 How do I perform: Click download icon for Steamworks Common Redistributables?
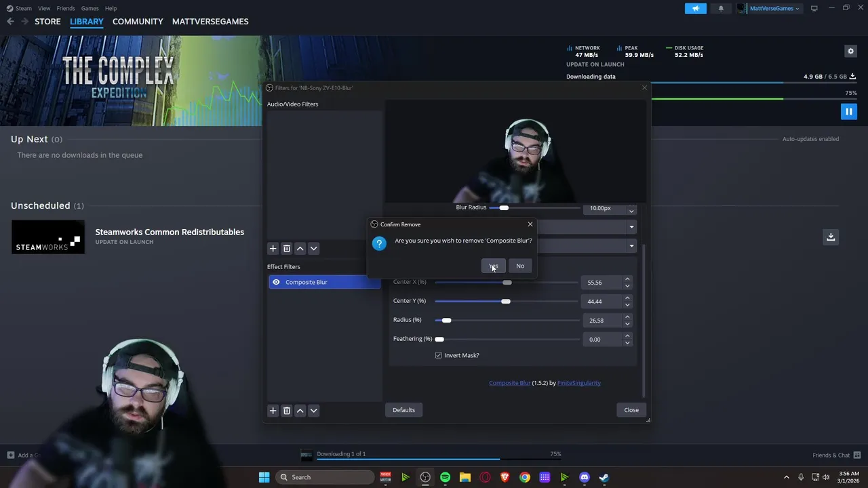tap(831, 237)
